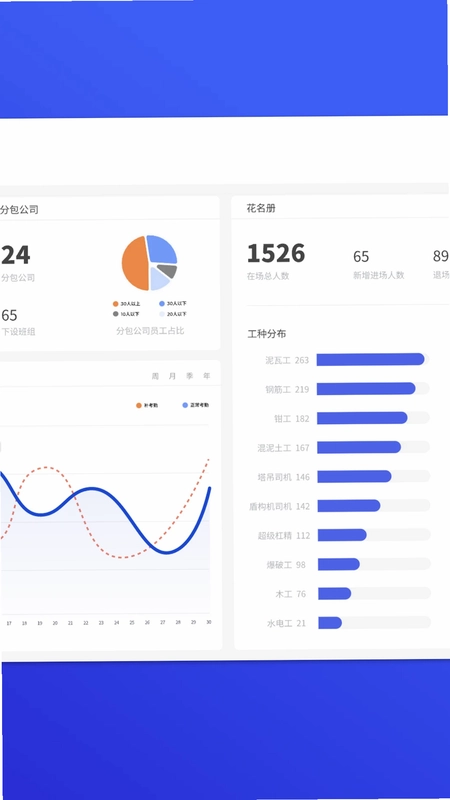Toggle the 补考勤 legend series
This screenshot has width=450, height=800.
click(x=147, y=405)
